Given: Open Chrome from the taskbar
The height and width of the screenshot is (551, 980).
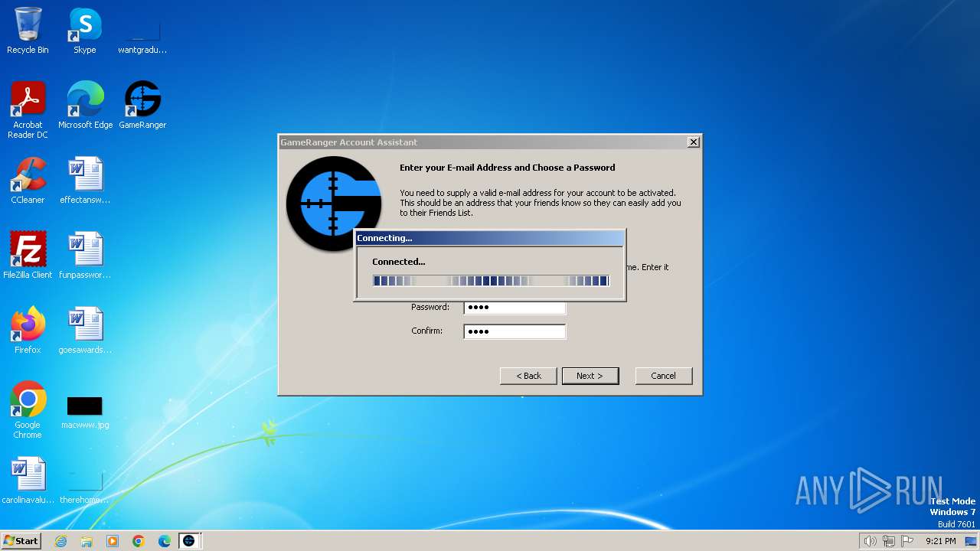Looking at the screenshot, I should [x=139, y=541].
